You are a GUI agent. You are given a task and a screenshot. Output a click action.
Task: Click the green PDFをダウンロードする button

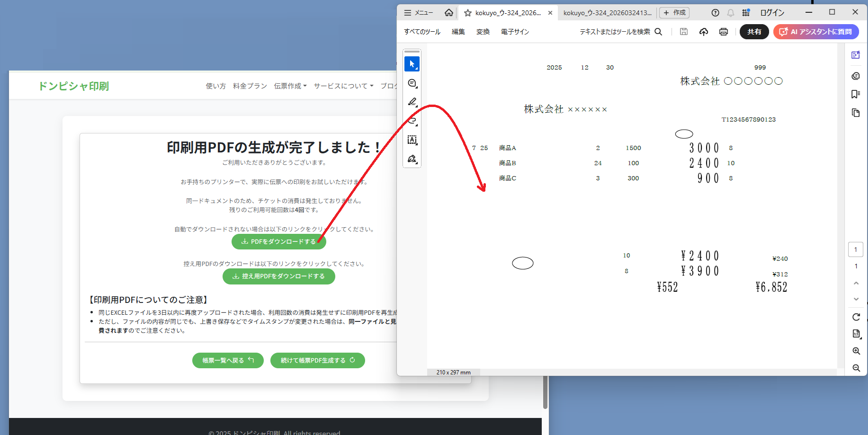click(x=278, y=241)
